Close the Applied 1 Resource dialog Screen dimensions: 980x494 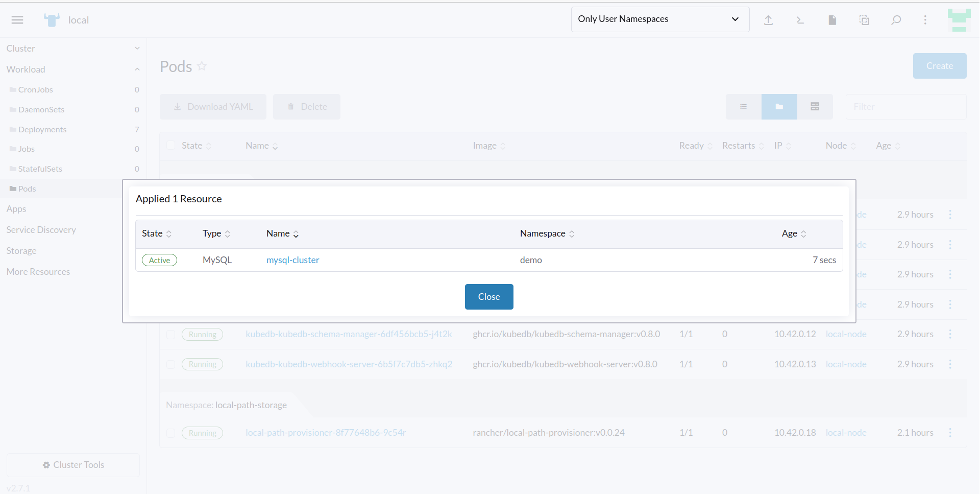click(488, 297)
